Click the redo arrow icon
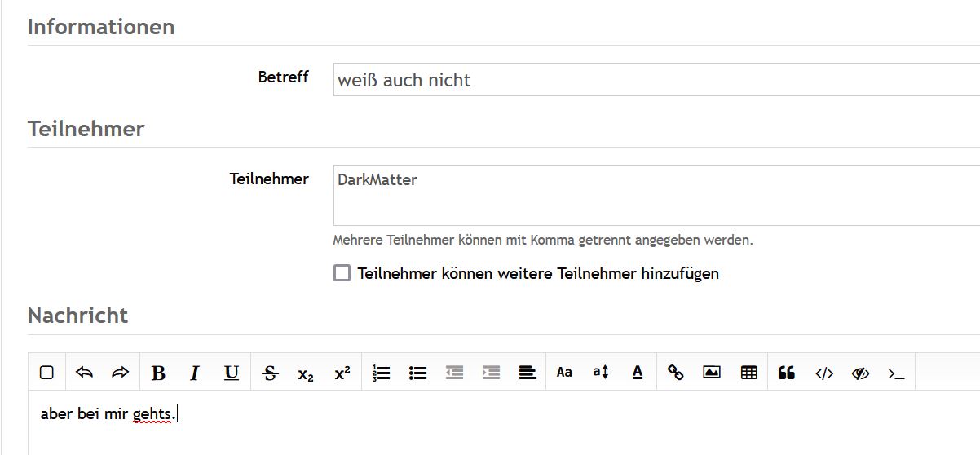The image size is (980, 455). tap(121, 373)
